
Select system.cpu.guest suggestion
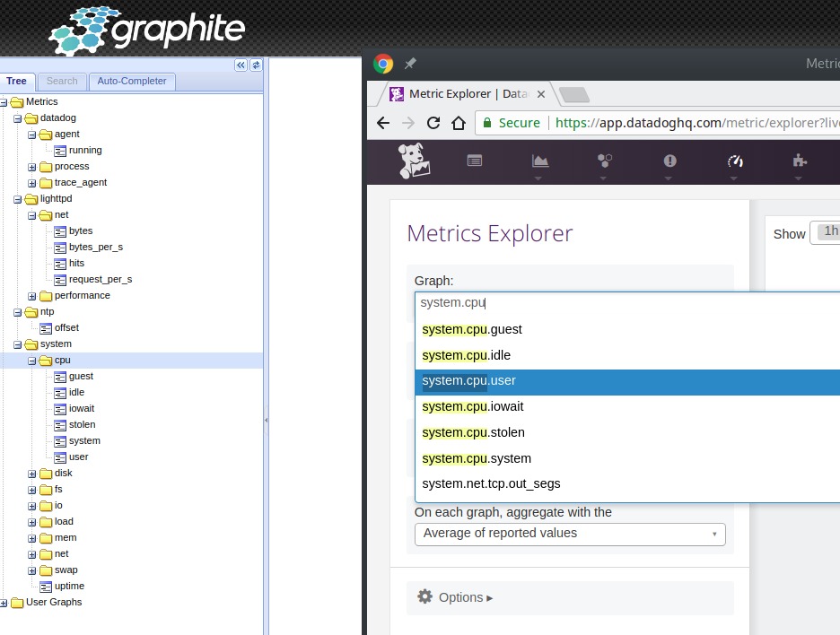(627, 329)
